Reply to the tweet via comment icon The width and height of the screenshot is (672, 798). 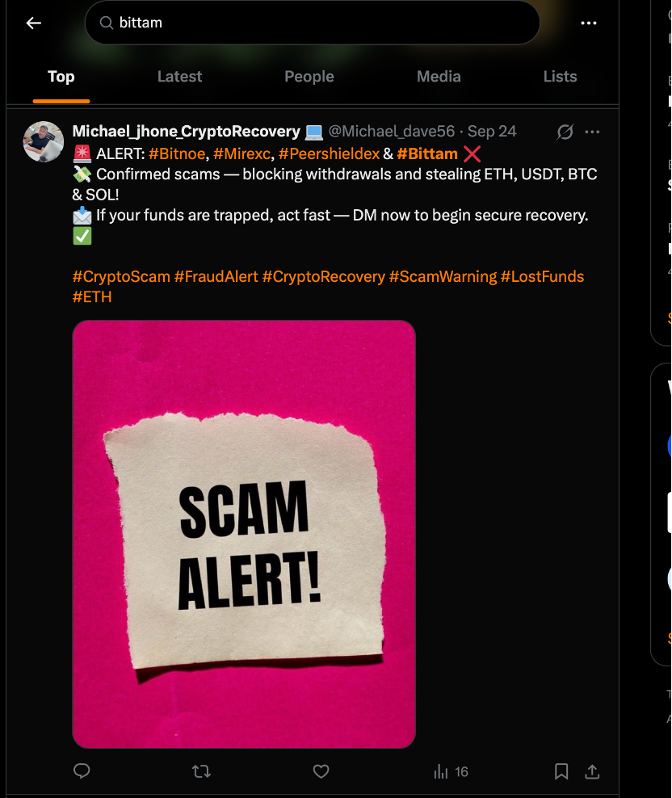click(x=82, y=771)
